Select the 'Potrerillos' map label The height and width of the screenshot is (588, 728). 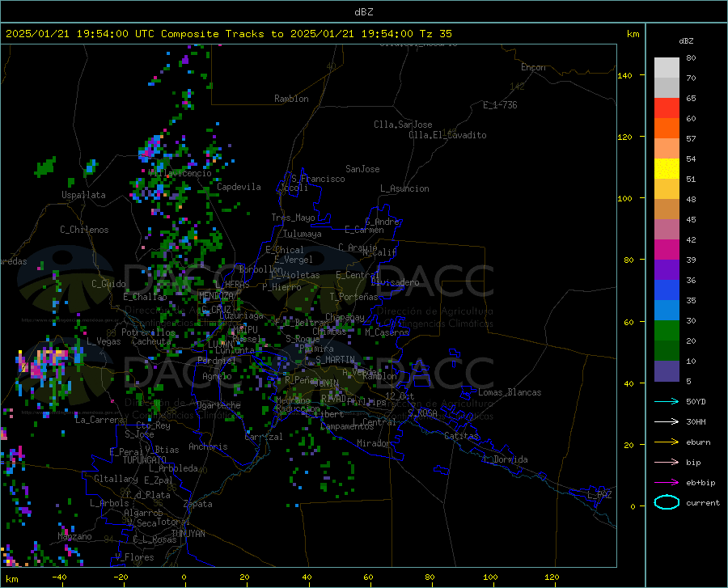point(148,332)
